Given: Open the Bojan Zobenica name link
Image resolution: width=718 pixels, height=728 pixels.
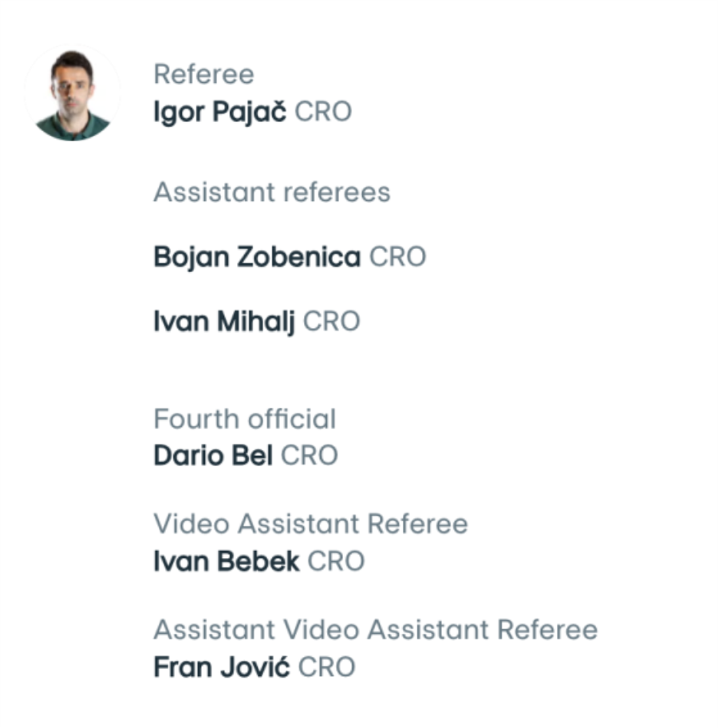Looking at the screenshot, I should click(x=256, y=257).
